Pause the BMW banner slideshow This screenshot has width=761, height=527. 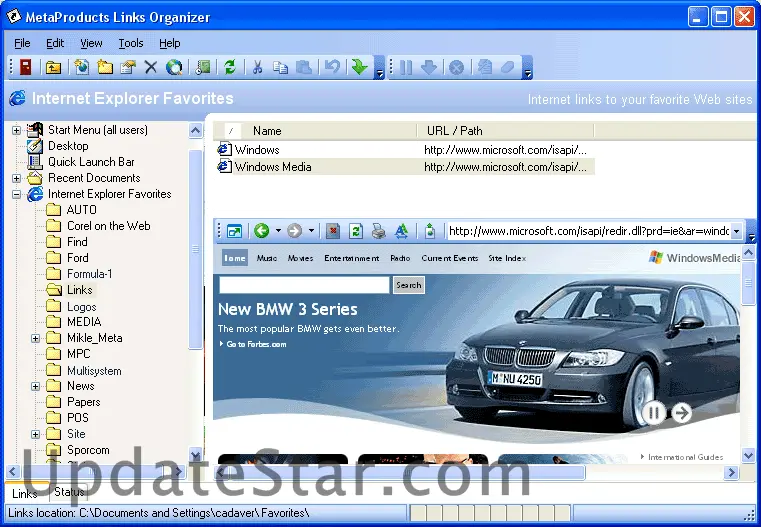coord(653,413)
